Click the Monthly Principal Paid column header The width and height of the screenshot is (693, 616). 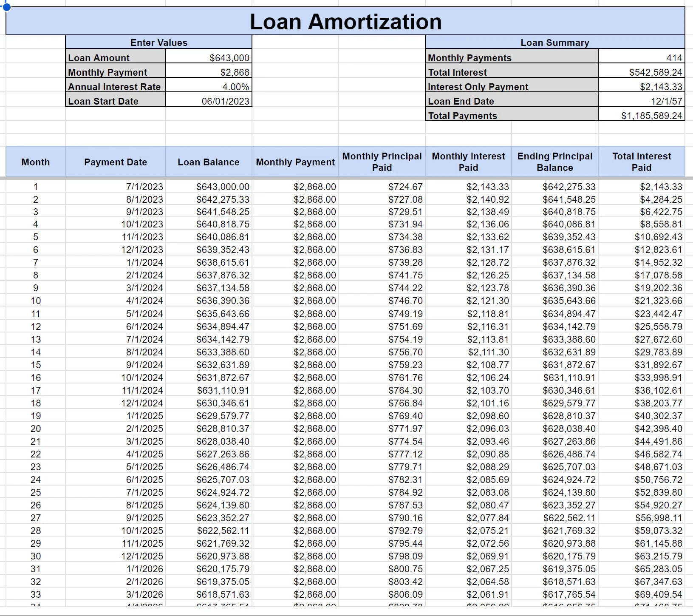382,162
